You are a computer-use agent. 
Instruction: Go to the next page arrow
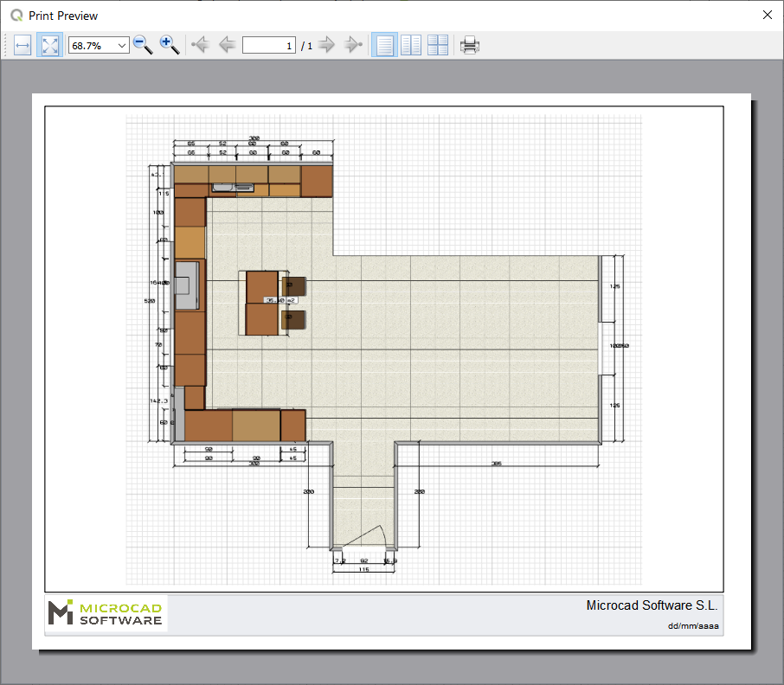click(x=326, y=45)
